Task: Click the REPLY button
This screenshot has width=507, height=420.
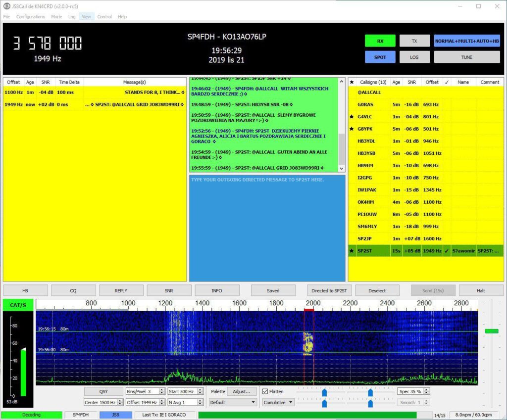Action: (x=121, y=290)
